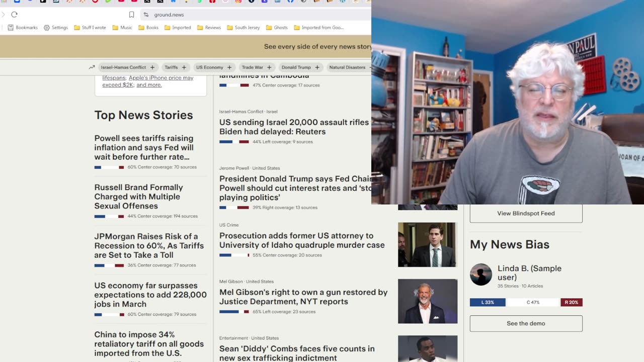This screenshot has width=644, height=362.
Task: Reload the ground.news page
Action: [x=14, y=15]
